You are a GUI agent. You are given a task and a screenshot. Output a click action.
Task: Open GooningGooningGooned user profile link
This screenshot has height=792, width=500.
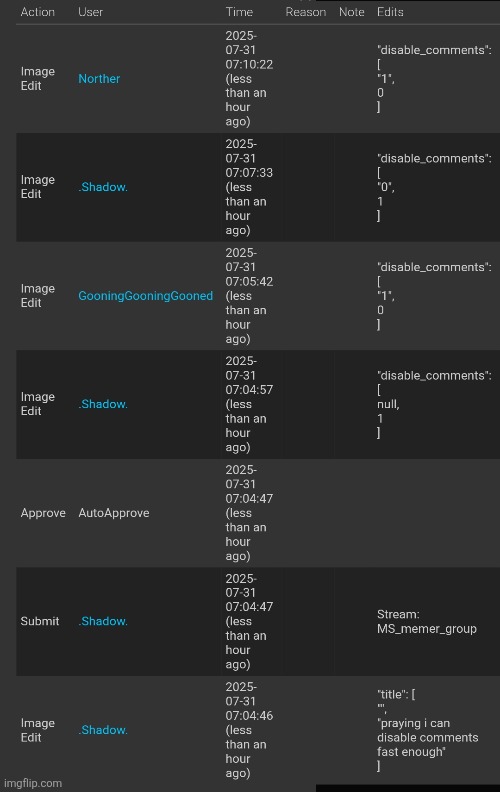145,296
